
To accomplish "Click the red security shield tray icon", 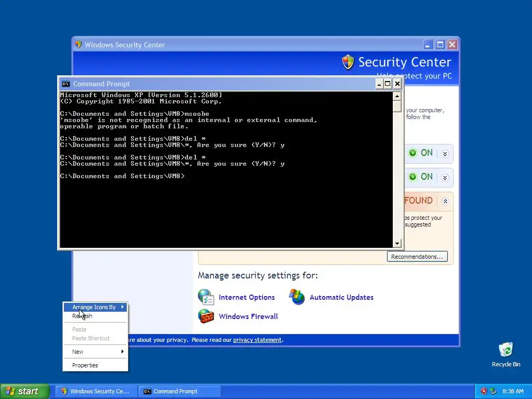I will [x=484, y=391].
